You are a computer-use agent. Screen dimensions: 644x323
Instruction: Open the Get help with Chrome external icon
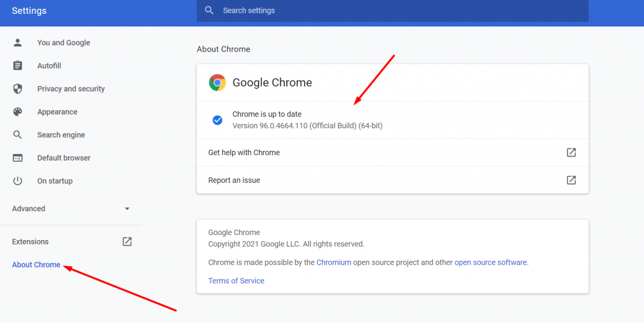[571, 153]
